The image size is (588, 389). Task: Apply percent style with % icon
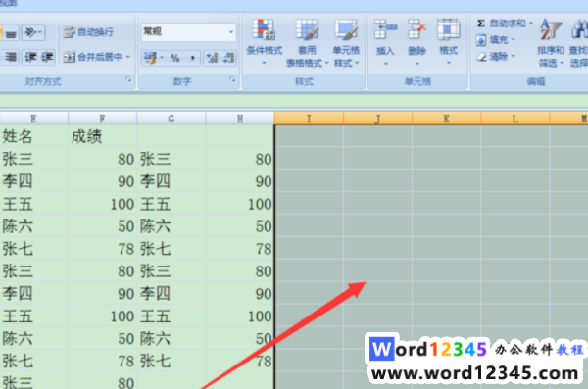click(175, 58)
